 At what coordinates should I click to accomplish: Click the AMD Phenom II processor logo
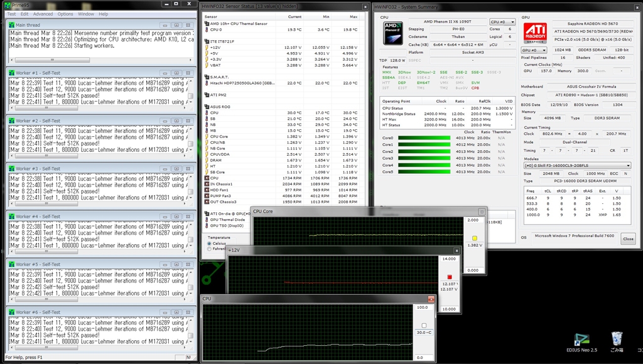click(x=393, y=34)
